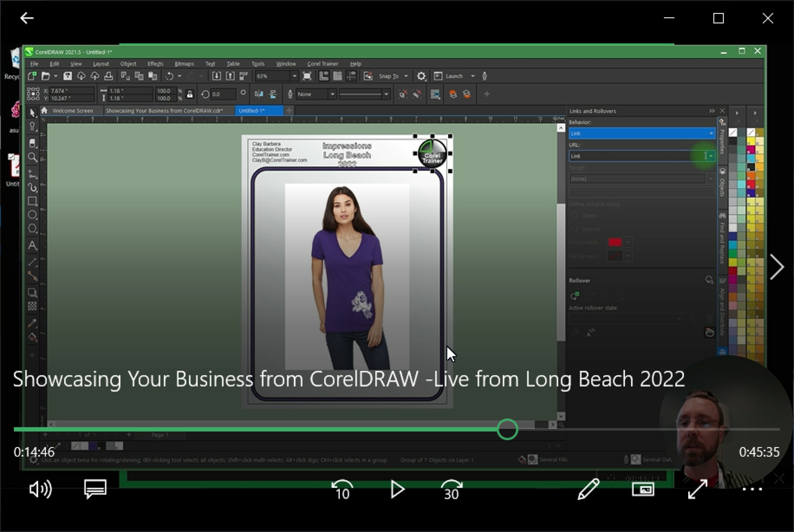Screen dimensions: 794x532
Task: Click the Publish to PDF icon
Action: pyautogui.click(x=244, y=76)
